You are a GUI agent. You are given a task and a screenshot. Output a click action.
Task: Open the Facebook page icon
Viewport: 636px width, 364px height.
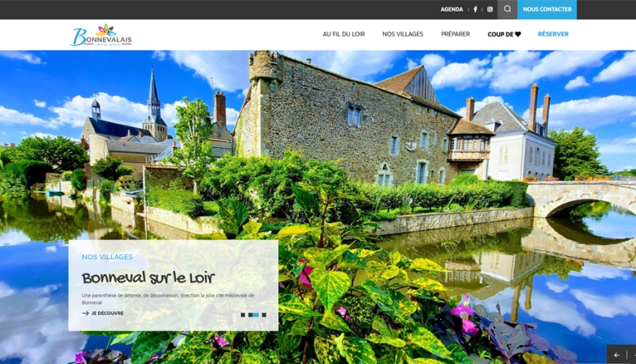point(475,9)
